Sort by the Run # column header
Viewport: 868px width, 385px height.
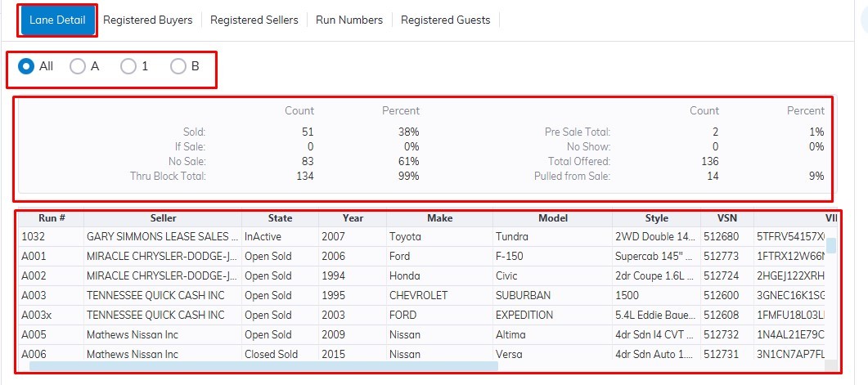[x=51, y=218]
